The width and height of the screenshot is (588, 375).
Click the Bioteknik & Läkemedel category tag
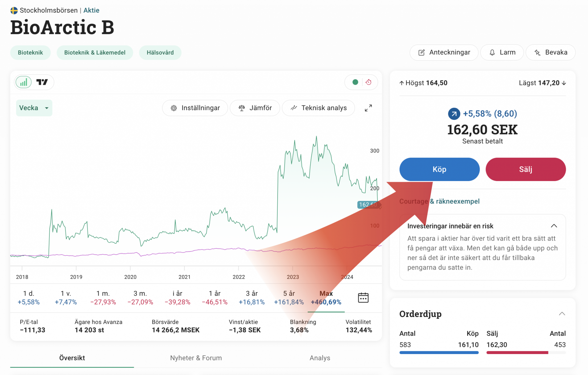click(95, 53)
